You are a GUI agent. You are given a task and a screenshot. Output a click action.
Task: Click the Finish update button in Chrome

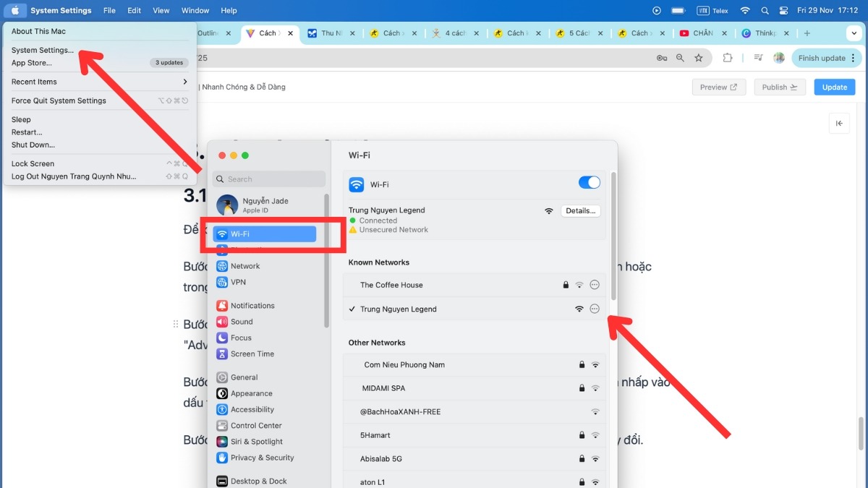826,58
